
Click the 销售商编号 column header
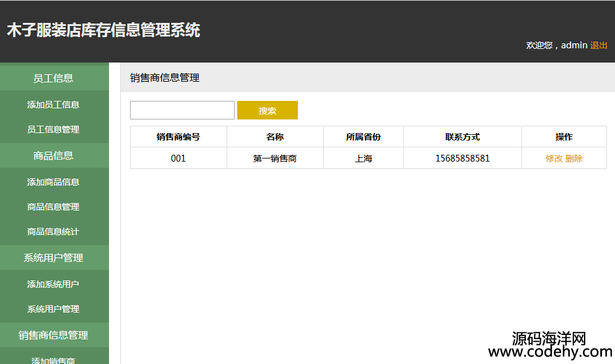[178, 137]
